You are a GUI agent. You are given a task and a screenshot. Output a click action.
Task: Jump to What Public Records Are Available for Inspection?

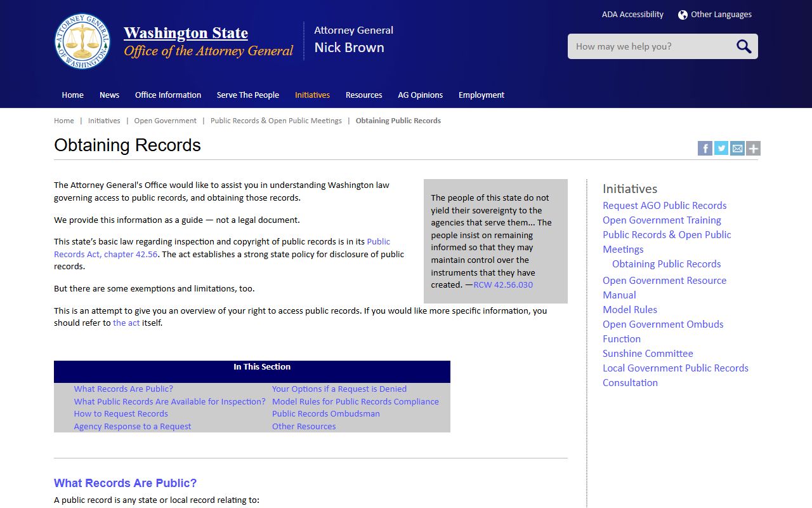tap(170, 401)
